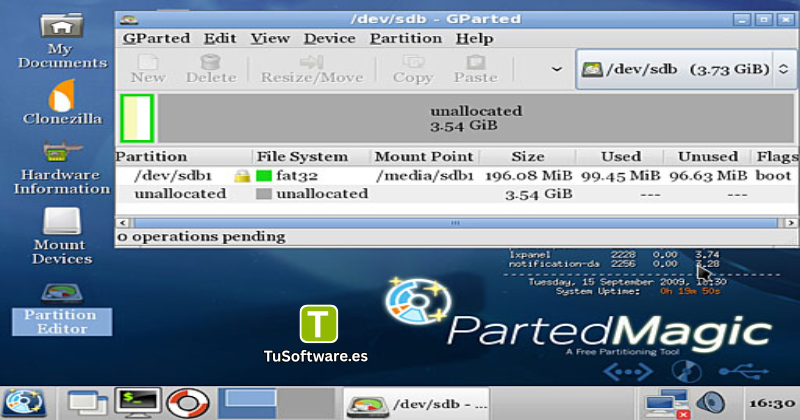The width and height of the screenshot is (800, 420).
Task: Click the /media/sdb1 mount point cell
Action: [x=424, y=176]
